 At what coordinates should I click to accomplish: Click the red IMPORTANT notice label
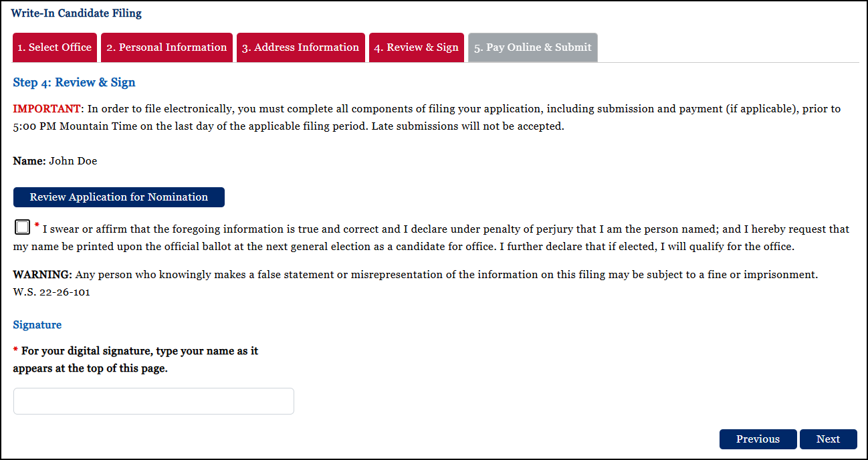coord(47,108)
